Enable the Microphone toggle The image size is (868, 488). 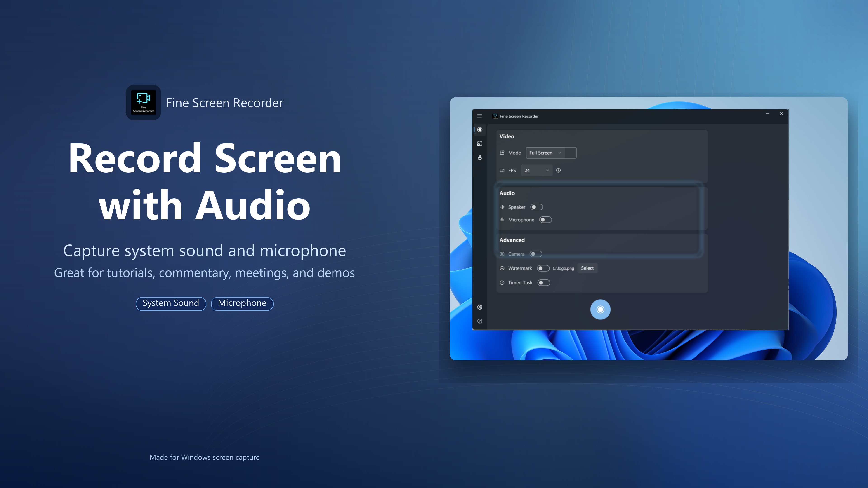click(x=545, y=220)
